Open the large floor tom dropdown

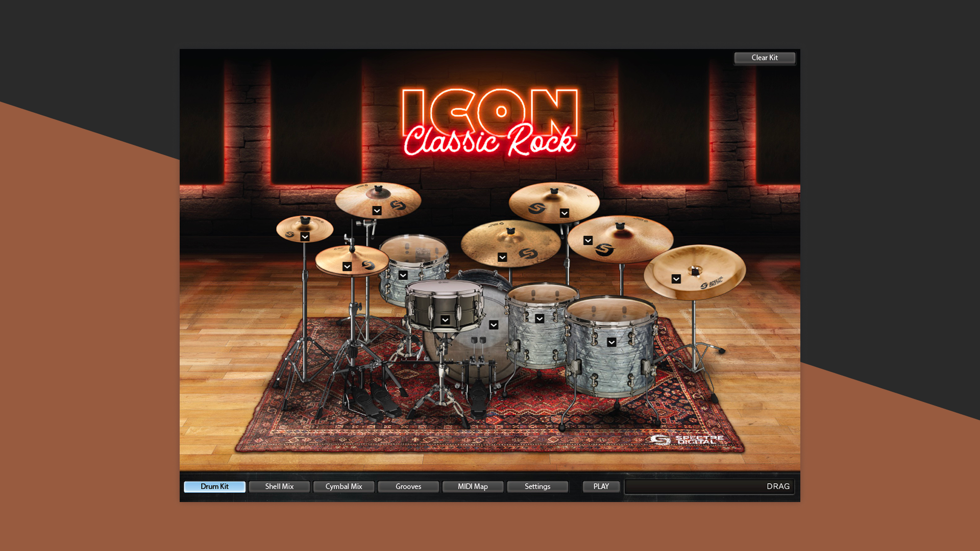point(611,342)
